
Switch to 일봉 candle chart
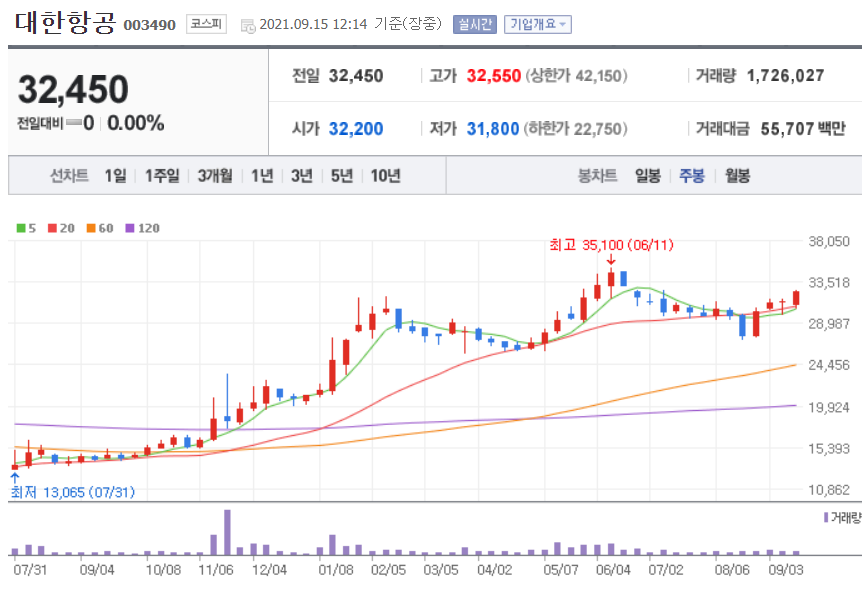pyautogui.click(x=648, y=175)
